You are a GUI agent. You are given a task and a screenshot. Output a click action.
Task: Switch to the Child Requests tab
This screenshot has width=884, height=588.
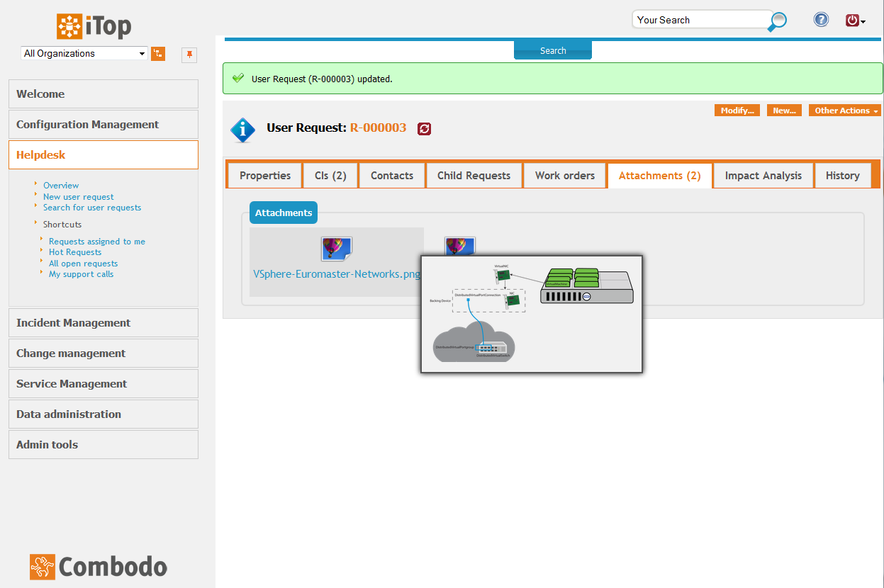[x=474, y=176]
